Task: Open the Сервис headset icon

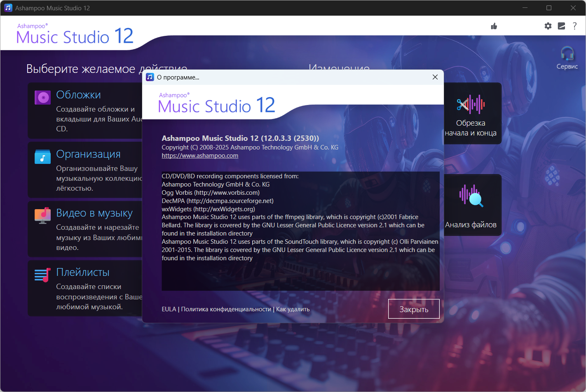Action: click(x=567, y=54)
